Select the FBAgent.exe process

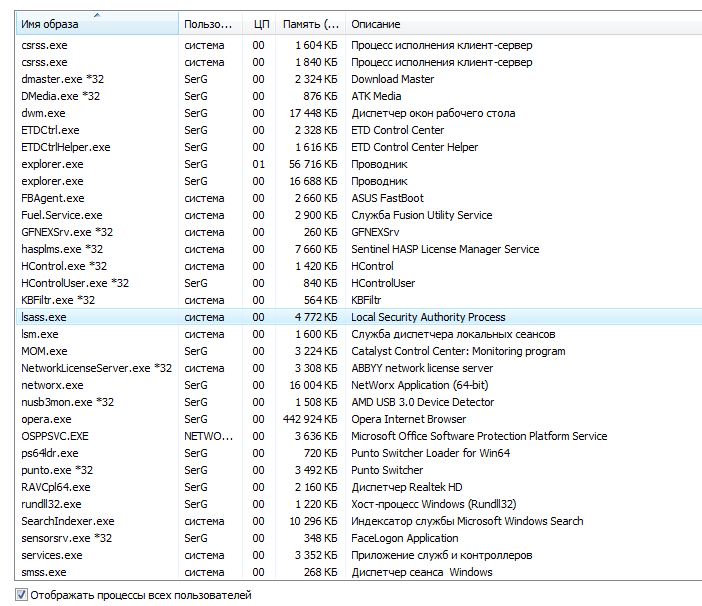pyautogui.click(x=359, y=198)
